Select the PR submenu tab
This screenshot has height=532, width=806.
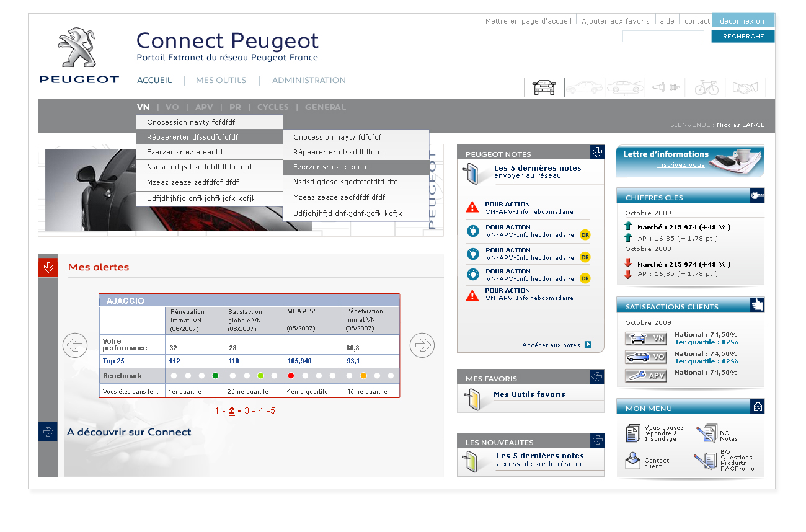[235, 107]
